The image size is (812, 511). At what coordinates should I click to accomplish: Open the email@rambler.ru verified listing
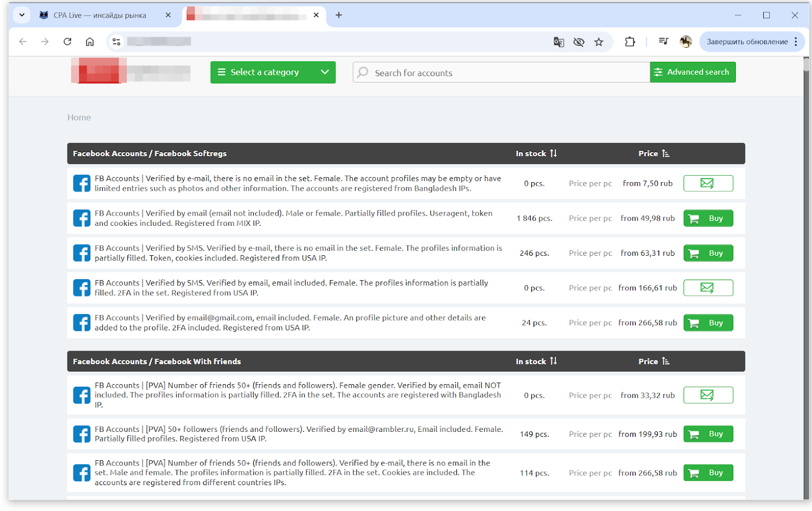click(x=299, y=434)
